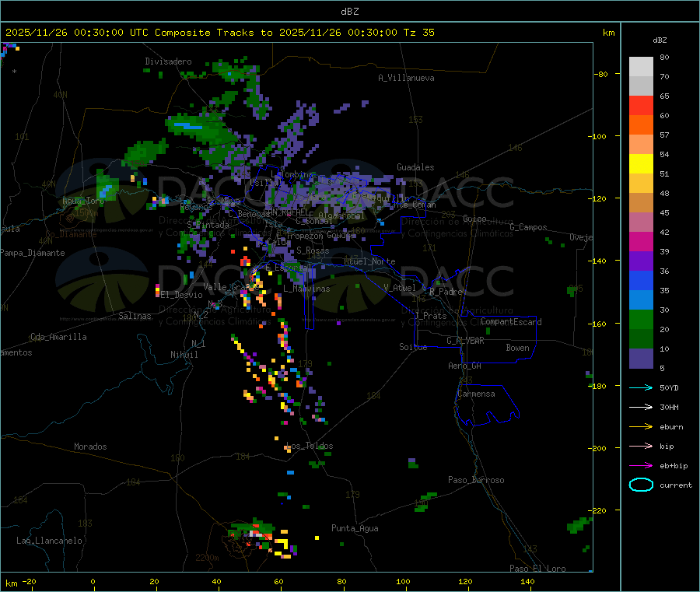700x592 pixels.
Task: Select the 20–30 dBZ green color swatch
Action: click(641, 319)
